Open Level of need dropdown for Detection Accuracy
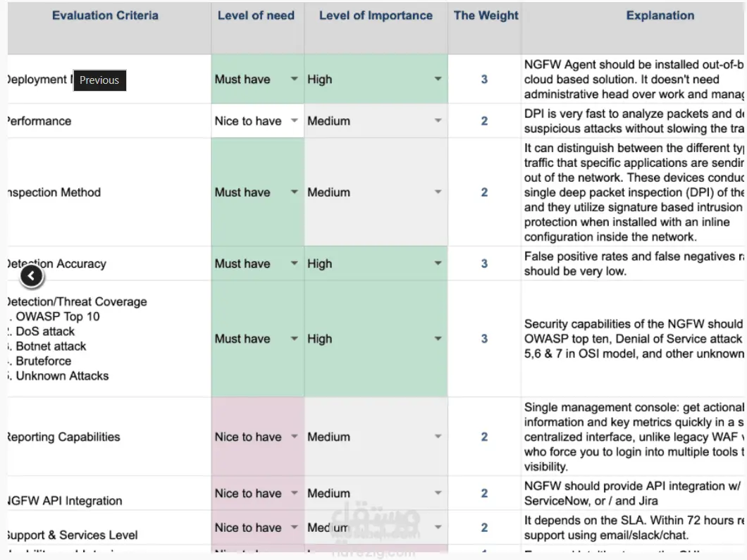This screenshot has height=560, width=747. coord(295,263)
